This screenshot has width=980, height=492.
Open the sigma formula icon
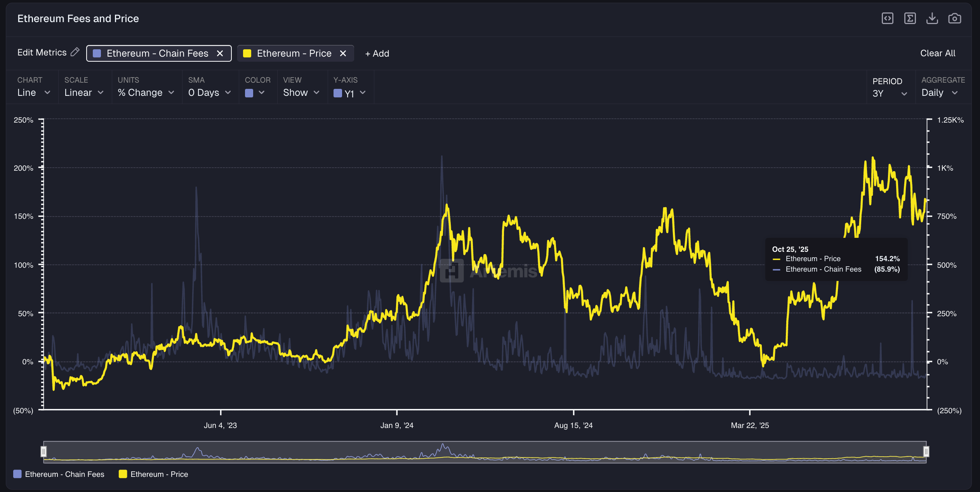point(910,18)
